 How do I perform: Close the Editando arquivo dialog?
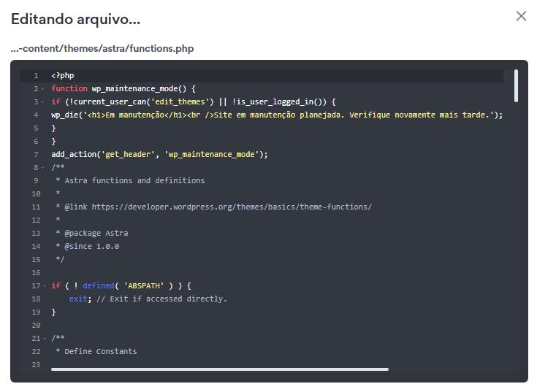[521, 16]
